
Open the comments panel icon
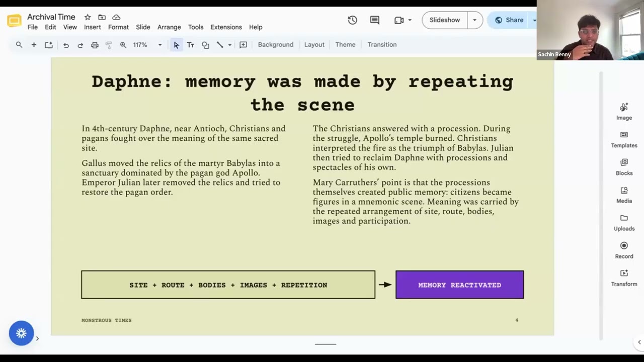(374, 20)
